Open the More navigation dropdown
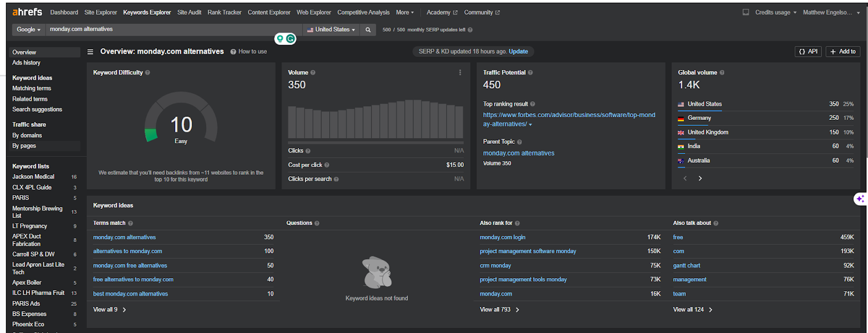Screen dimensions: 868x333 pos(405,12)
